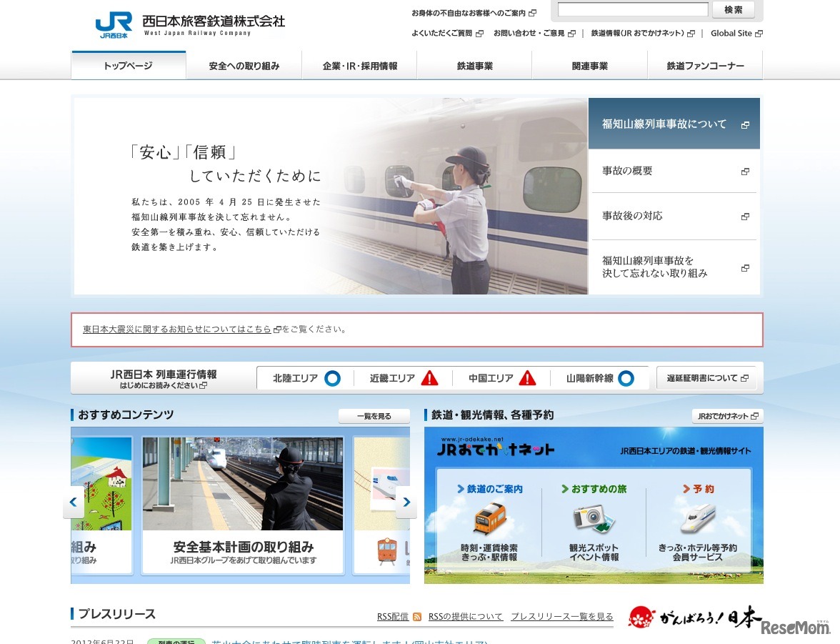This screenshot has height=644, width=840.
Task: Show previous carousel item with left arrow
Action: coord(74,502)
